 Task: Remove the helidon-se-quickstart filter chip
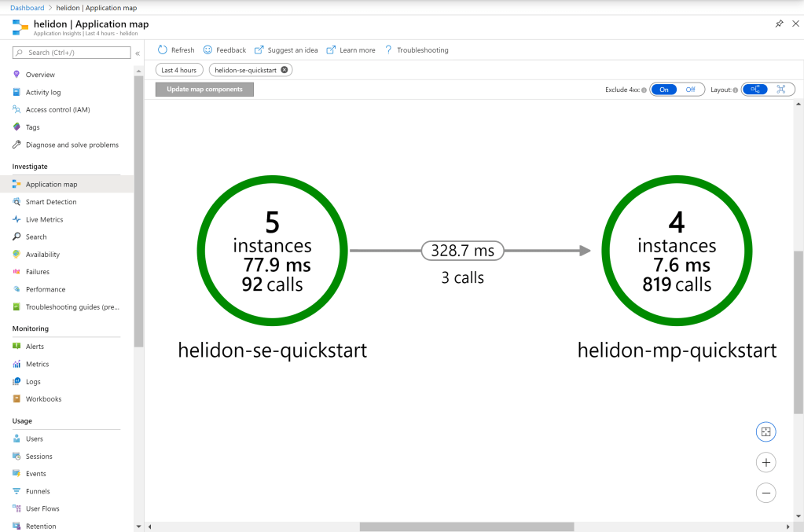click(x=285, y=70)
